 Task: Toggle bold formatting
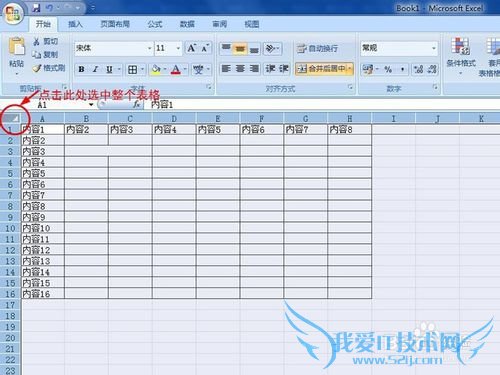pos(81,69)
